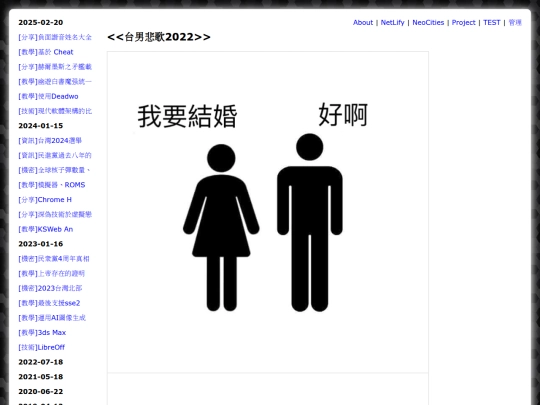540x405 pixels.
Task: Open the [機密]全球核子彈數量 post
Action: point(55,170)
